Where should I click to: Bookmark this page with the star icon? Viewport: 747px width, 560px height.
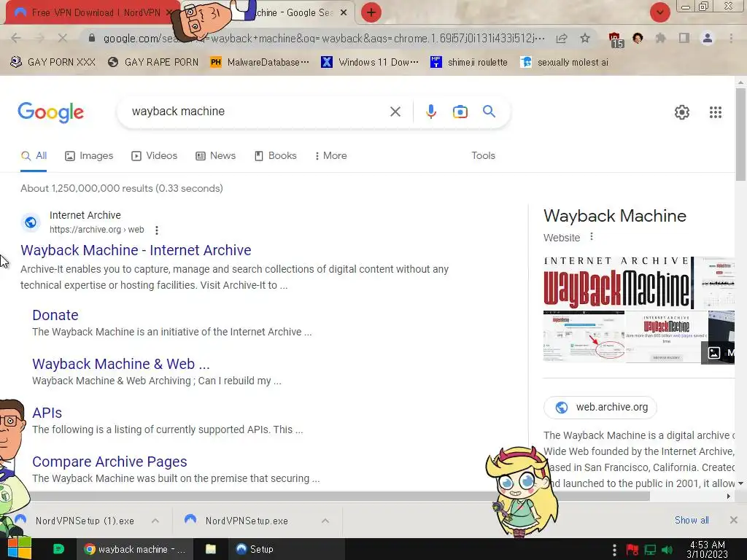tap(585, 38)
